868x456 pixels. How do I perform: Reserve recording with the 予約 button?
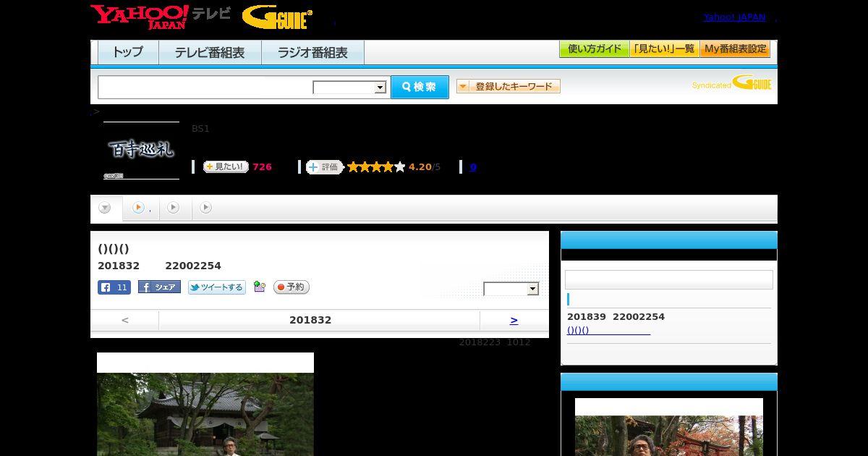click(292, 287)
